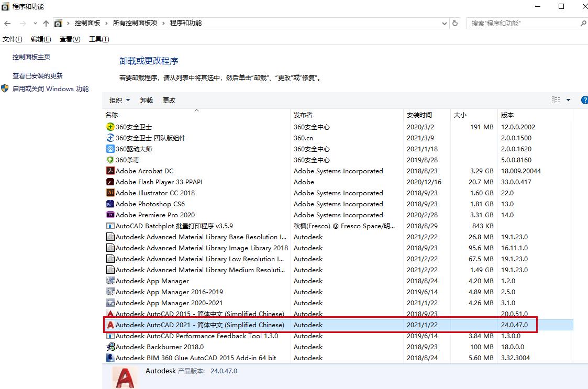Open the 查看(V) menu
The image size is (588, 389).
tap(70, 39)
